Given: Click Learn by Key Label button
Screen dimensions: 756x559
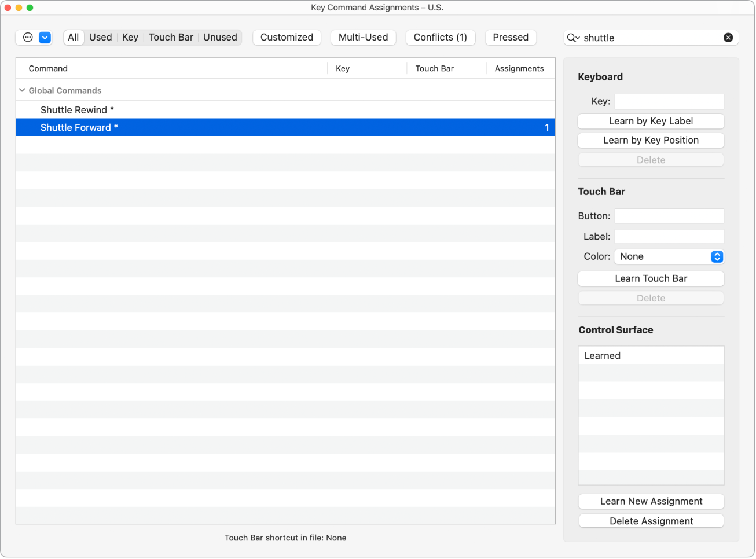Looking at the screenshot, I should coord(651,121).
